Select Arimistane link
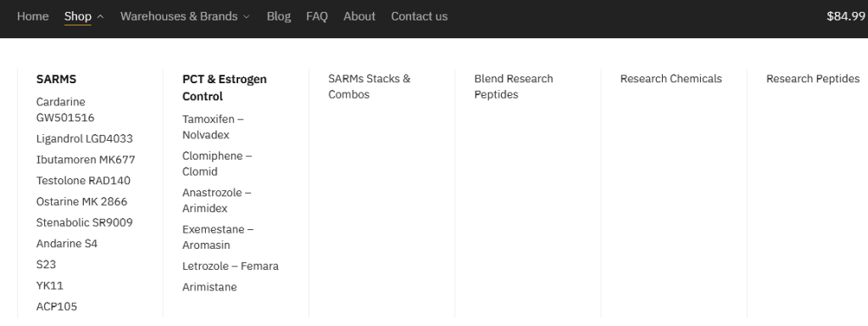Screen dimensions: 868x326 tap(209, 287)
